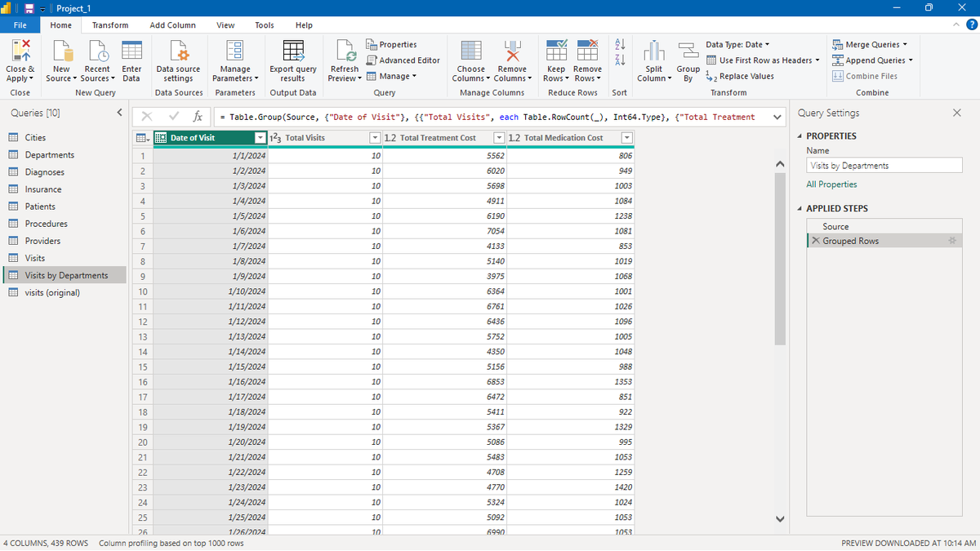
Task: Click the query Name input field
Action: [x=884, y=165]
